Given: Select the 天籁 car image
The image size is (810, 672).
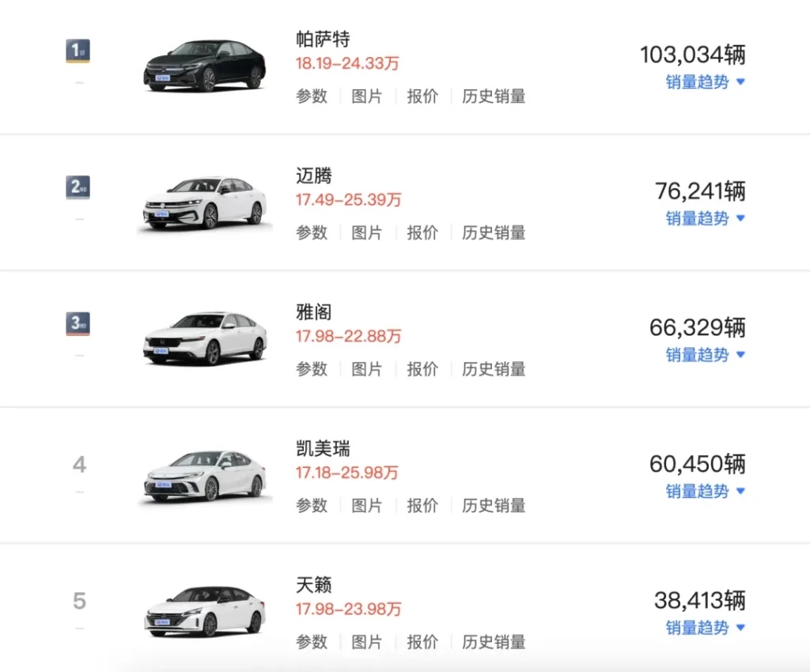Looking at the screenshot, I should [x=203, y=612].
